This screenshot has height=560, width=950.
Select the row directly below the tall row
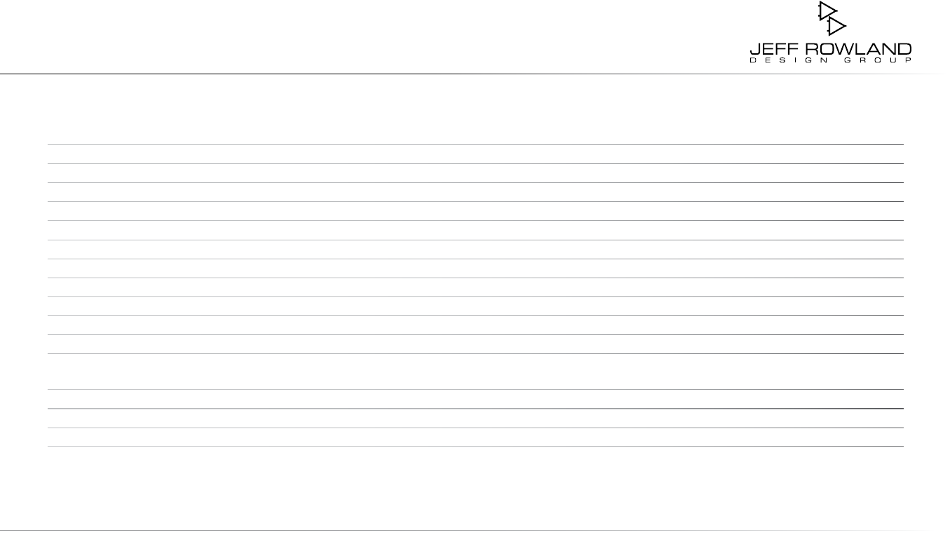pos(475,399)
